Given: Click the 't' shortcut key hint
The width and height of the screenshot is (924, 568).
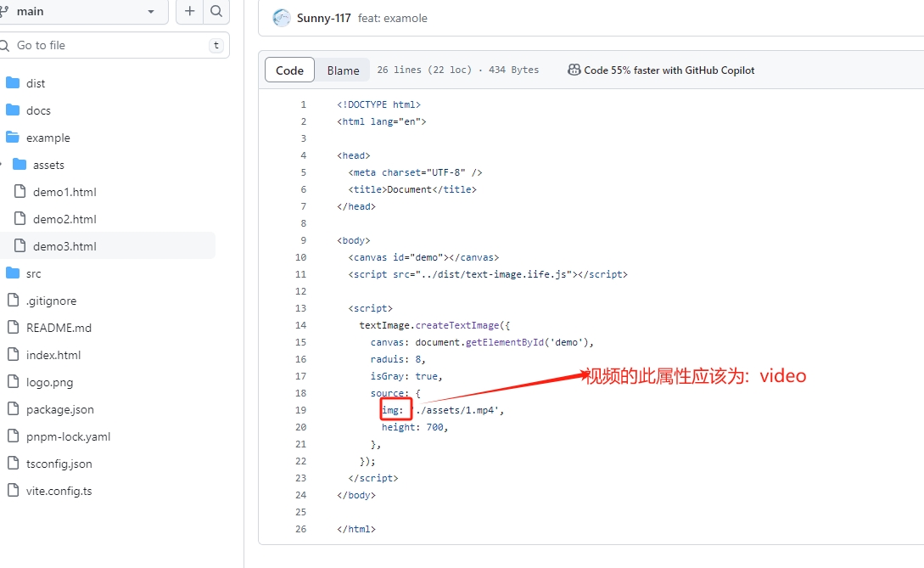Looking at the screenshot, I should pyautogui.click(x=216, y=45).
